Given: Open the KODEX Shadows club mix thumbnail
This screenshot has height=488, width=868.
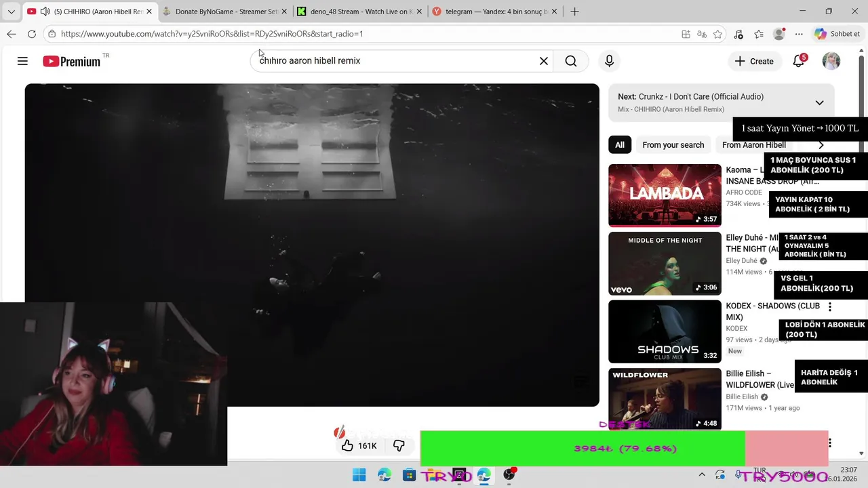Looking at the screenshot, I should tap(665, 331).
